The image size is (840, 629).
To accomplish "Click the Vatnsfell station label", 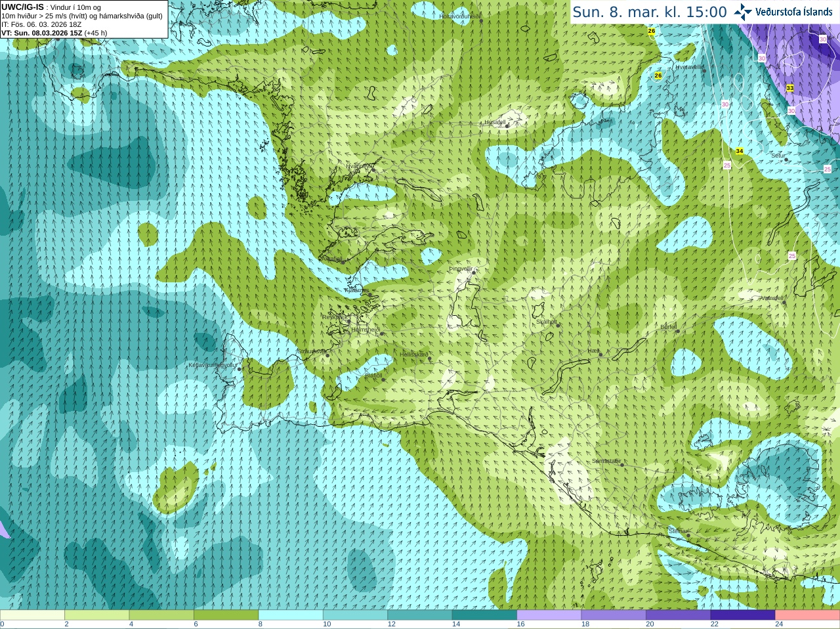I will [x=772, y=298].
